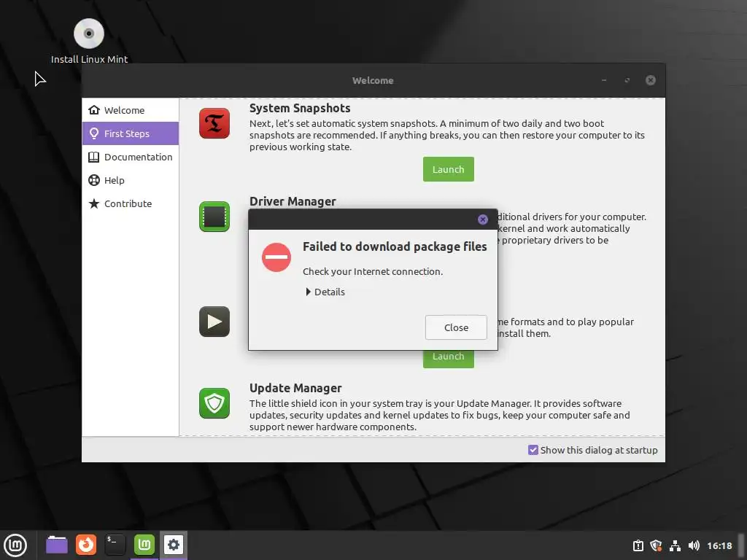The width and height of the screenshot is (747, 560).
Task: Close the Welcome window
Action: coord(650,80)
